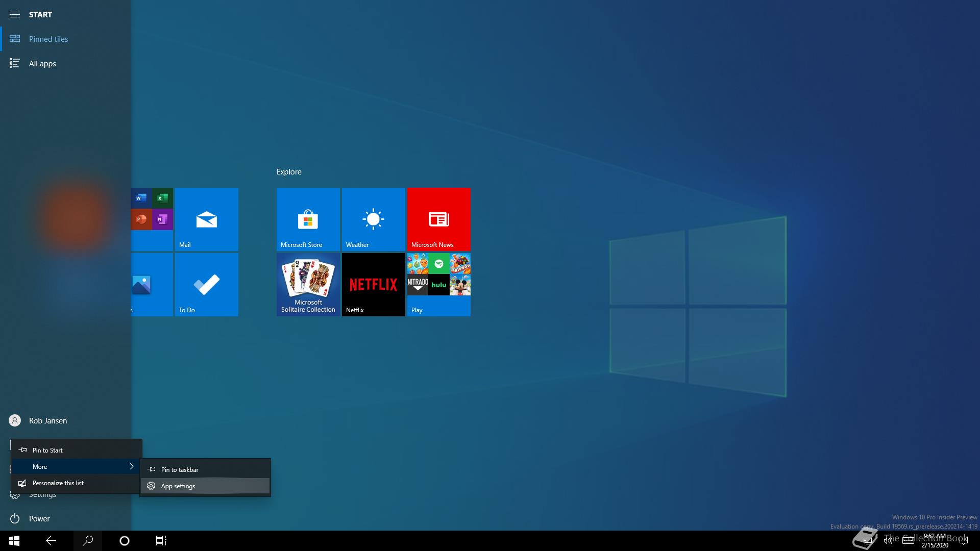Open the Mail tile
980x551 pixels.
(x=207, y=219)
